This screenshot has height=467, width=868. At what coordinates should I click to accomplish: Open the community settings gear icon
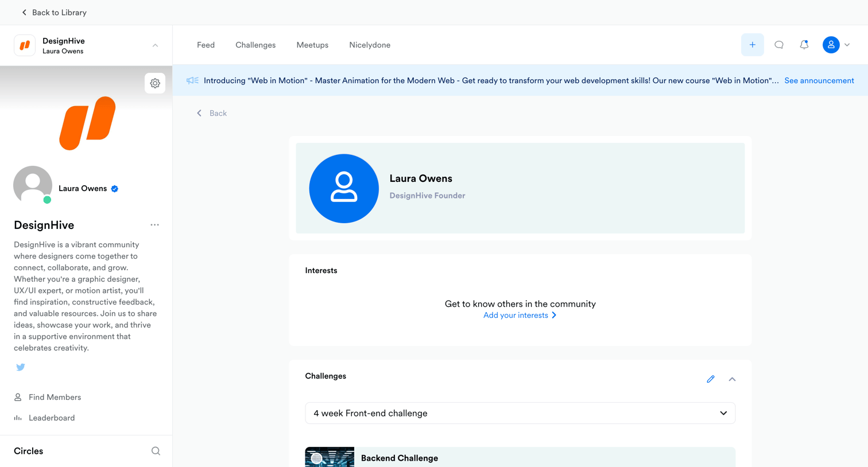point(155,83)
